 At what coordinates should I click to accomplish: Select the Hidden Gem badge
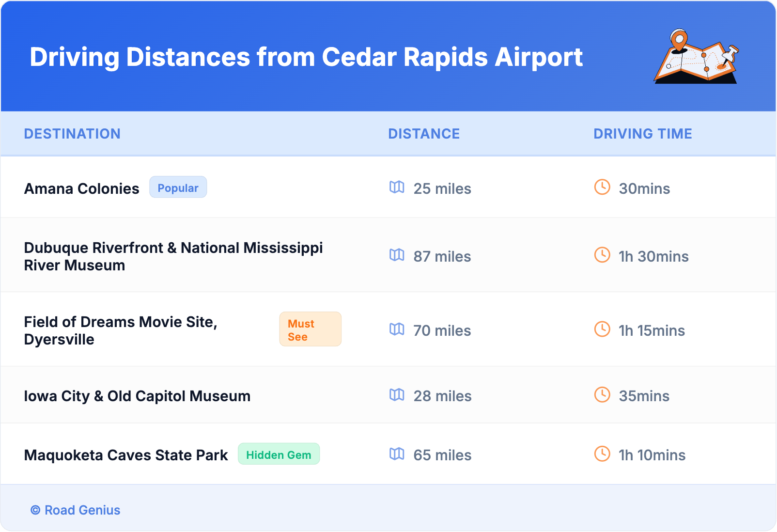click(x=279, y=454)
